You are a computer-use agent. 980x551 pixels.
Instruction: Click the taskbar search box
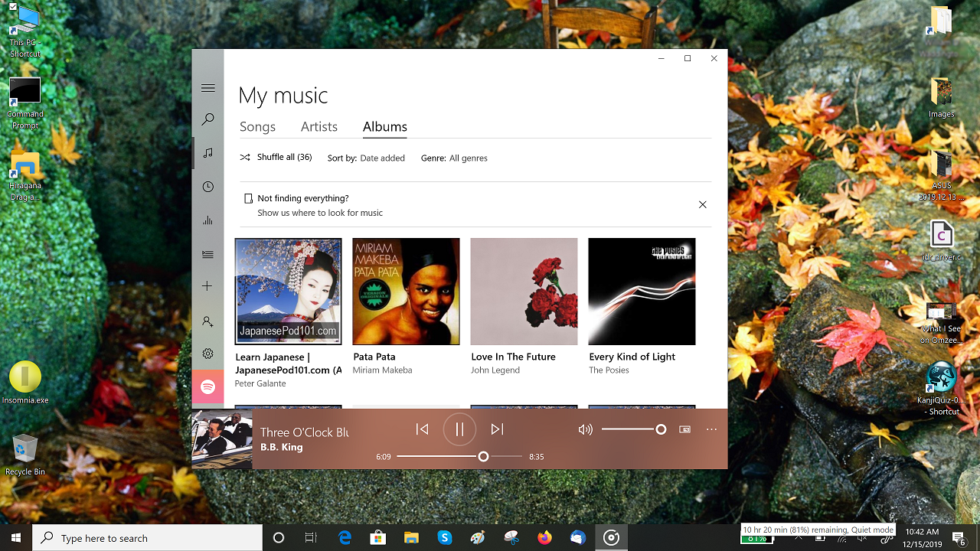coord(147,538)
